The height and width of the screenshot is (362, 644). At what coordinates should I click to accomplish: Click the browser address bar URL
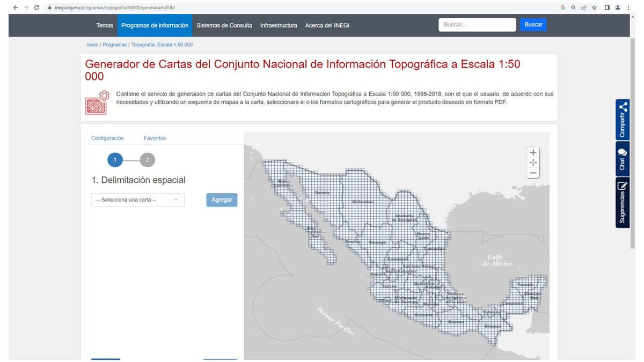point(115,8)
